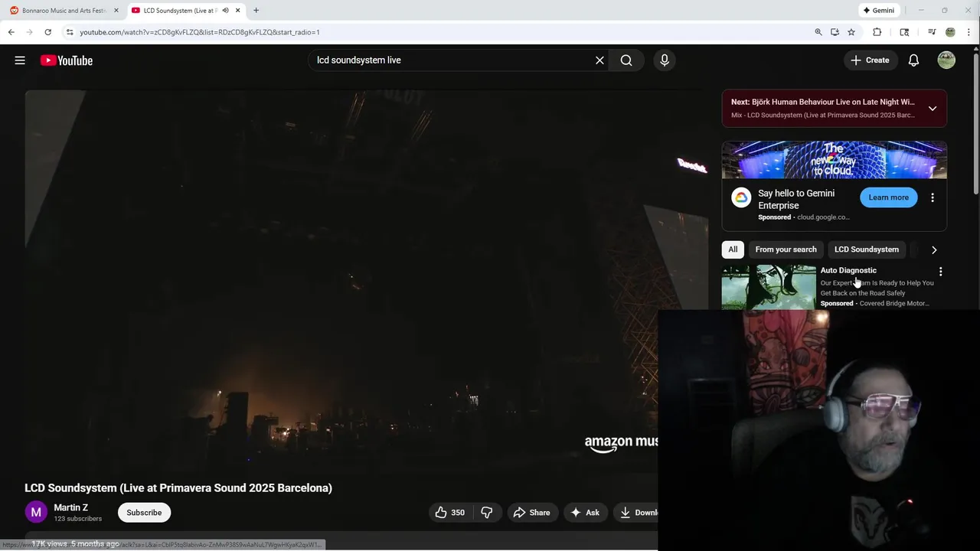The height and width of the screenshot is (551, 980).
Task: Open the Auto Diagnostic sponsored thumbnail
Action: click(x=769, y=287)
